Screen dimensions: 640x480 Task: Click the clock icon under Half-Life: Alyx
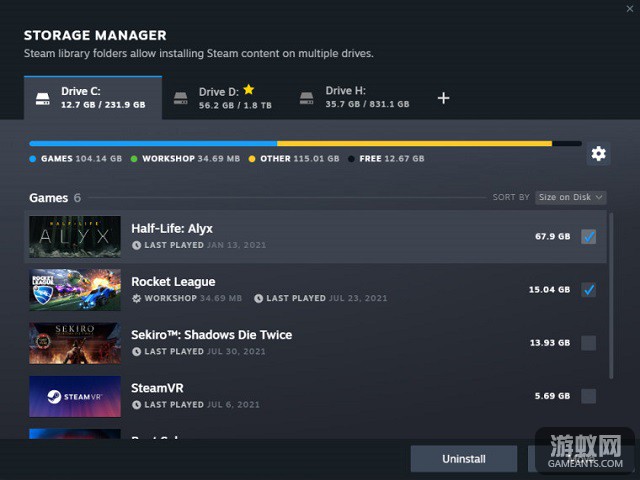pyautogui.click(x=136, y=245)
